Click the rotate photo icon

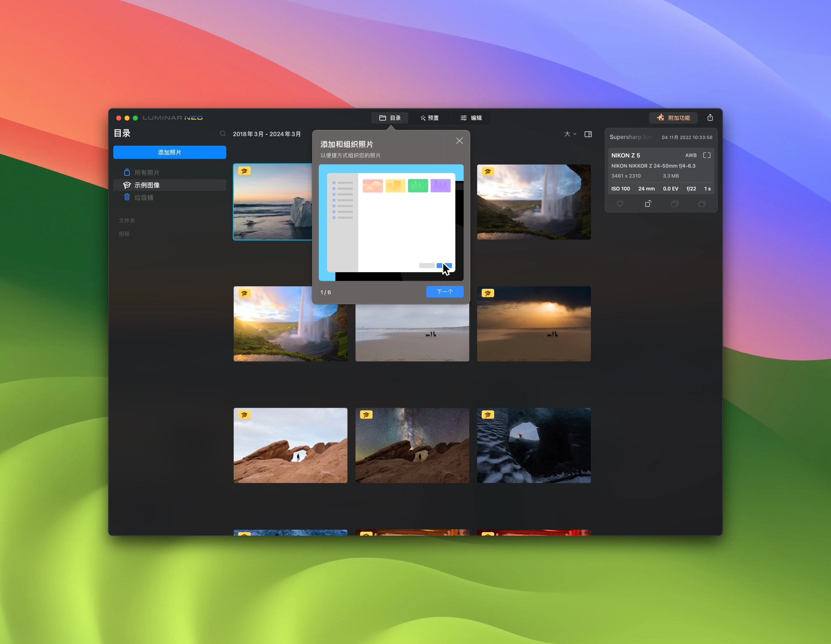[648, 204]
